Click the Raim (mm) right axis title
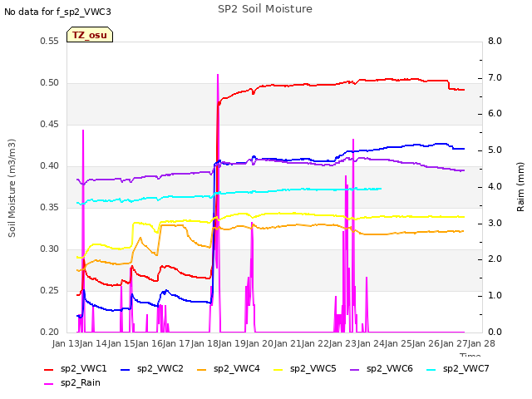Screen dimensions: 532x399 coord(520,187)
